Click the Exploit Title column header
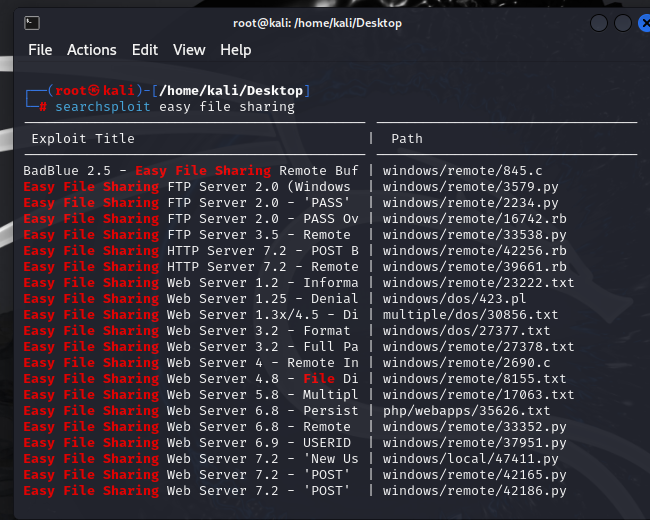The width and height of the screenshot is (650, 520). (83, 139)
